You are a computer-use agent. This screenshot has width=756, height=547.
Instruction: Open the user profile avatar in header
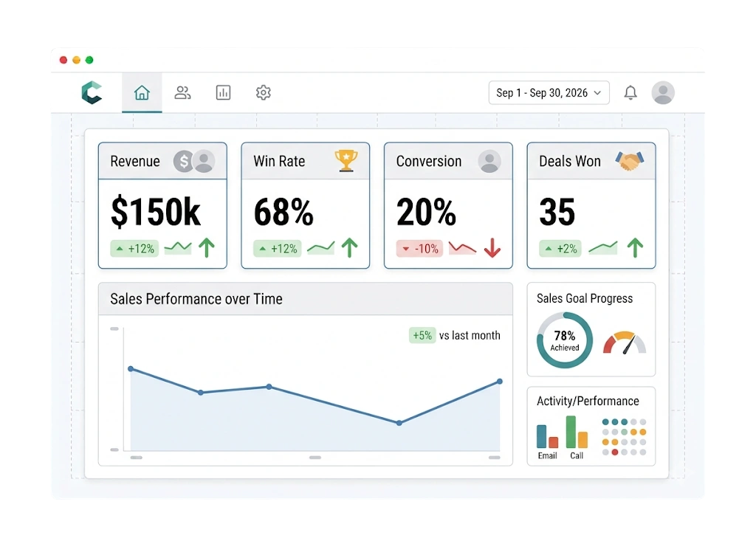point(663,92)
